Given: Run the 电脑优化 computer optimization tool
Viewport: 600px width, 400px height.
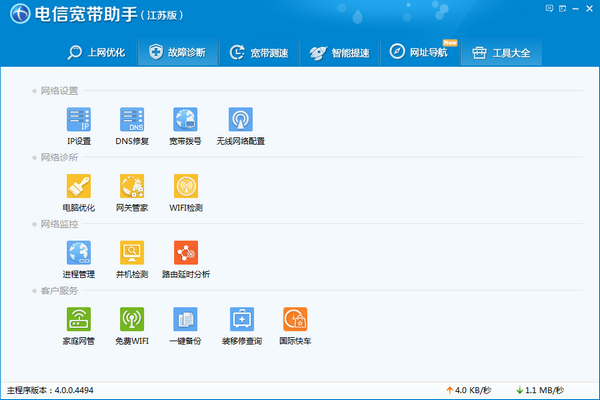Looking at the screenshot, I should pos(78,187).
